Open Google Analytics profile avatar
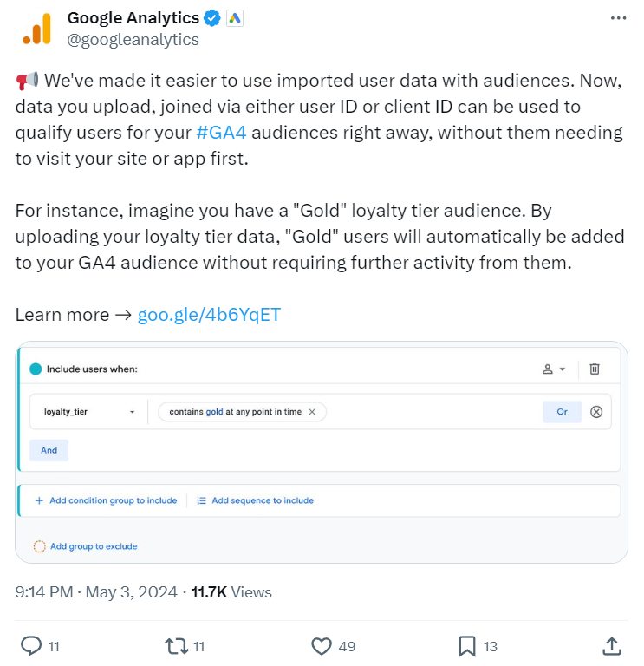The width and height of the screenshot is (644, 666). pyautogui.click(x=36, y=29)
